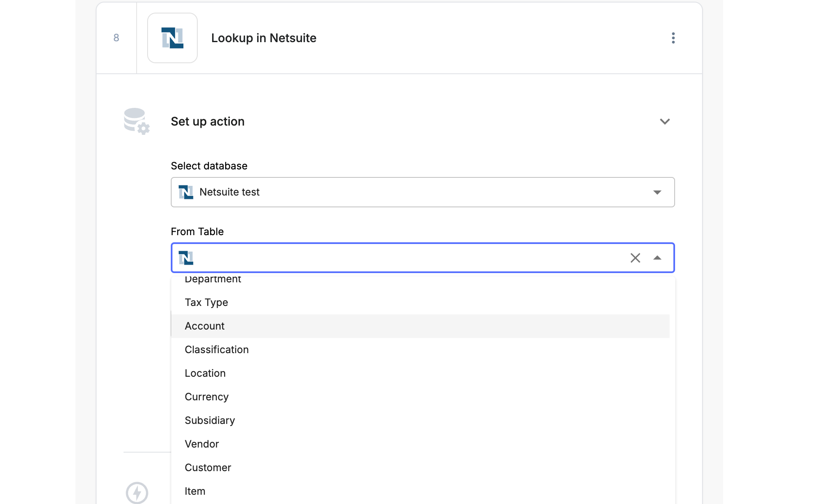Pick Classification from the list
818x504 pixels.
point(217,350)
